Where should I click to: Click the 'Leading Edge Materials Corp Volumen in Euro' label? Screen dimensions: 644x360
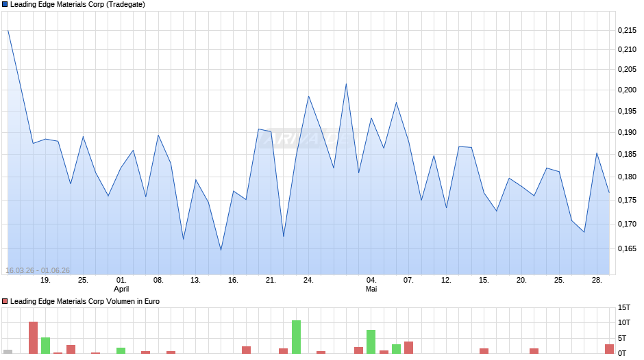click(x=84, y=301)
